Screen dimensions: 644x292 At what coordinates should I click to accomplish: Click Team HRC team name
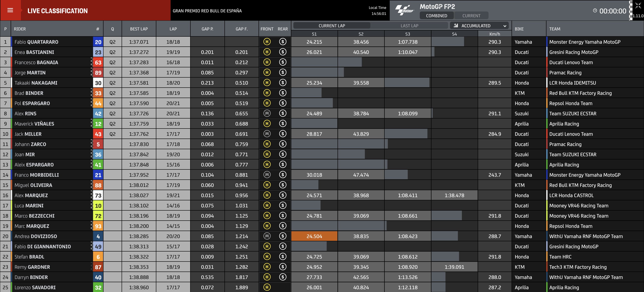coord(560,256)
